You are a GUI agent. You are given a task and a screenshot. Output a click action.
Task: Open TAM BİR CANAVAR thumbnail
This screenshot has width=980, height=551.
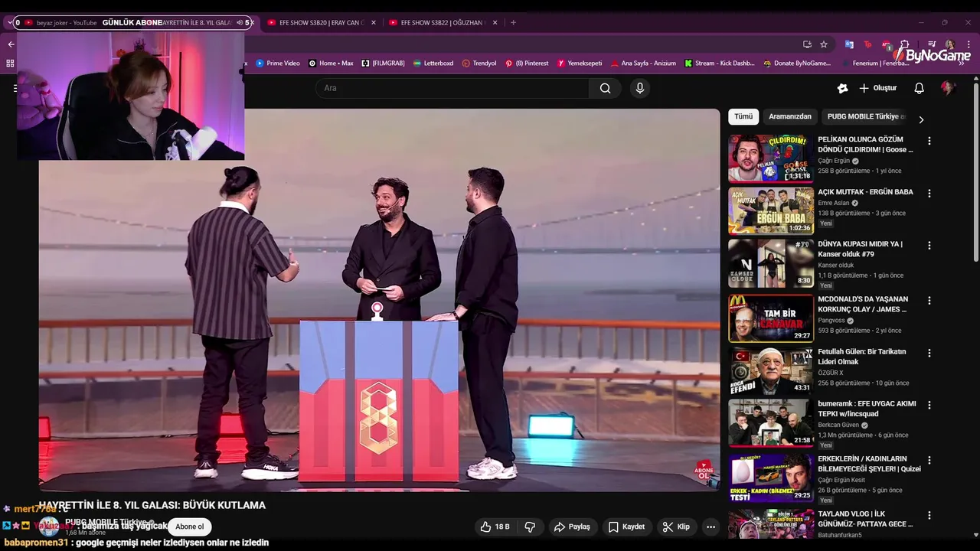tap(770, 318)
